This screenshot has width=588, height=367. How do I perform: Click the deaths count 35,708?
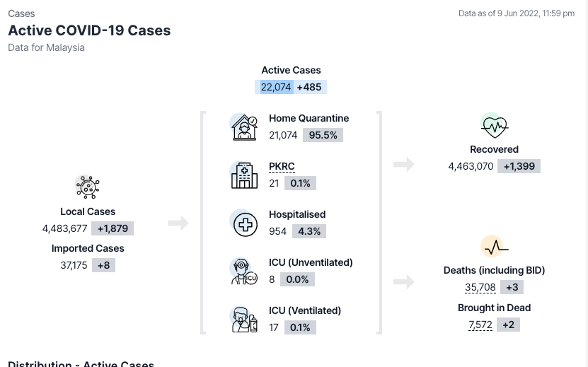[x=480, y=287]
